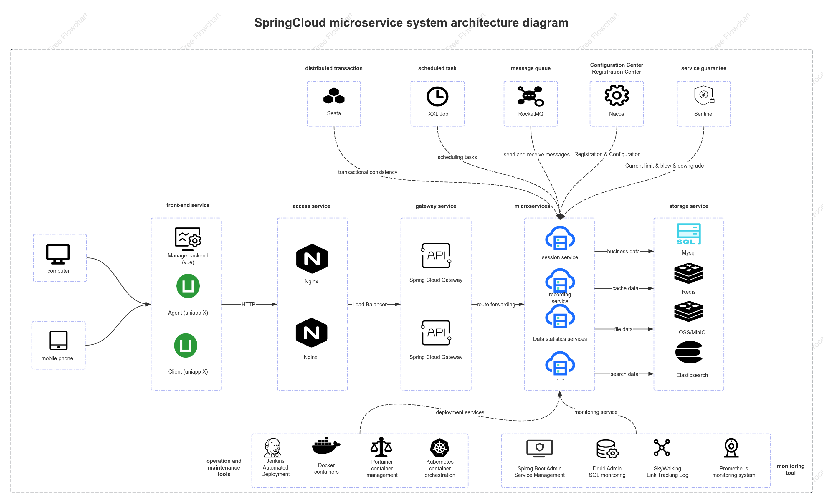The height and width of the screenshot is (504, 823).
Task: Select the Portainer scales icon
Action: 381,447
